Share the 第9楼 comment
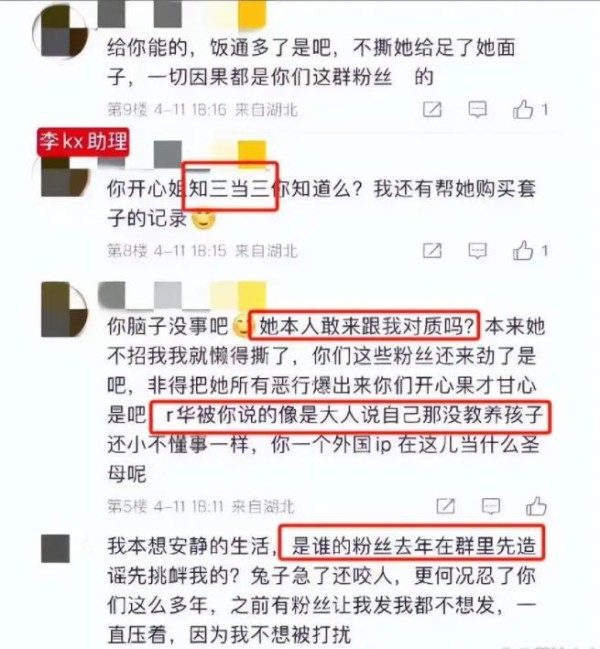The image size is (600, 649). click(432, 109)
